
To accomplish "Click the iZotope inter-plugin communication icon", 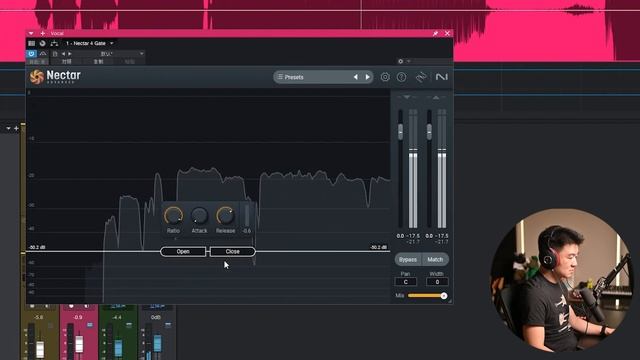I will coord(421,77).
